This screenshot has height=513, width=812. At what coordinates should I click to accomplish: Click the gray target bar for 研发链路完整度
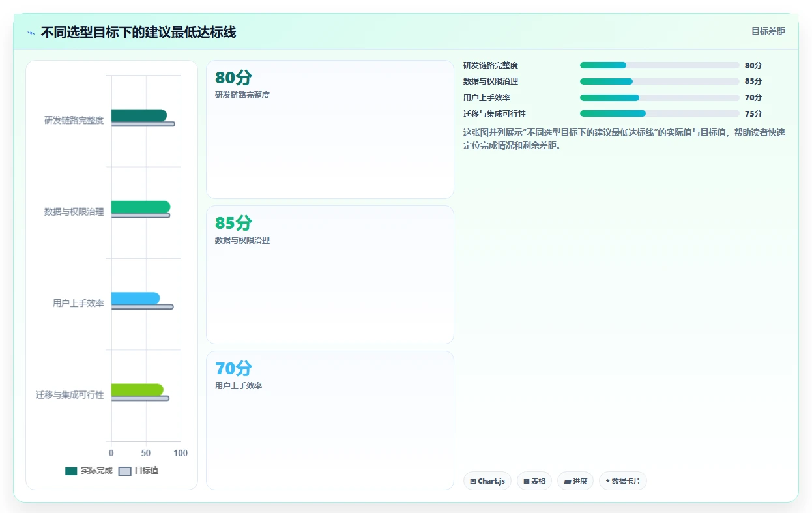tap(143, 124)
